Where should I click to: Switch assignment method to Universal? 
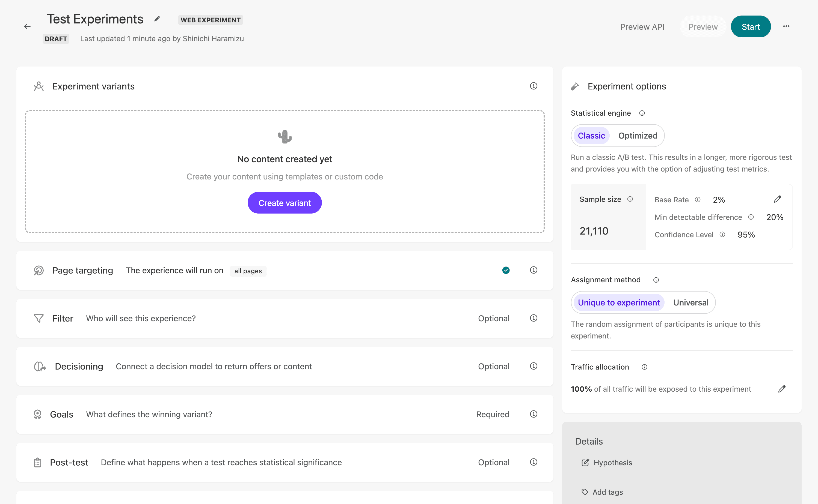[690, 302]
